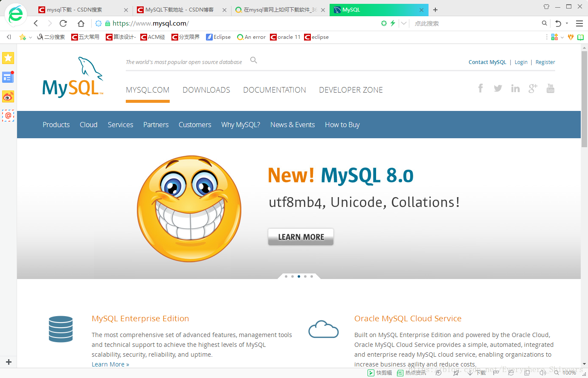The width and height of the screenshot is (588, 378).
Task: Open the Partners menu item
Action: 156,125
